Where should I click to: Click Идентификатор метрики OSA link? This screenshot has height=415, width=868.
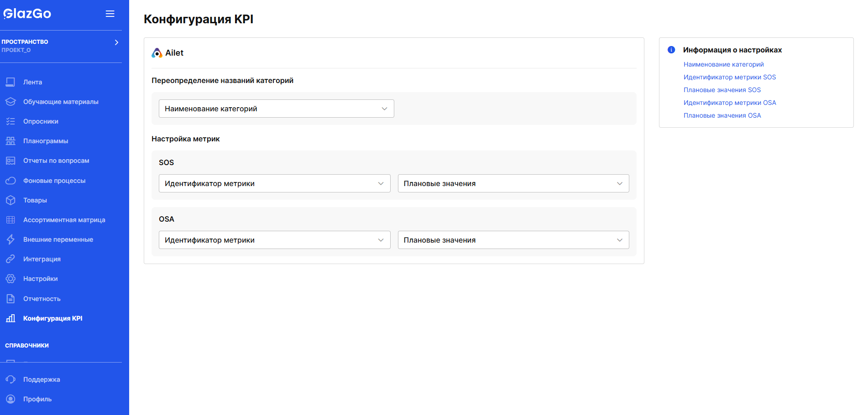[730, 103]
